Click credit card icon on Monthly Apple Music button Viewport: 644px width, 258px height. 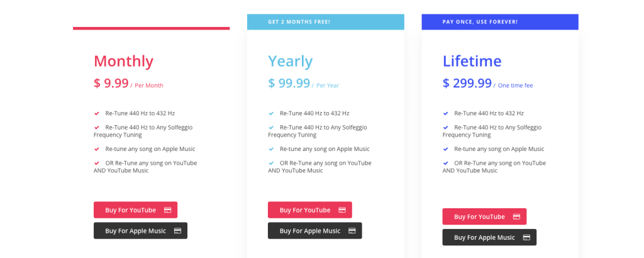point(178,231)
